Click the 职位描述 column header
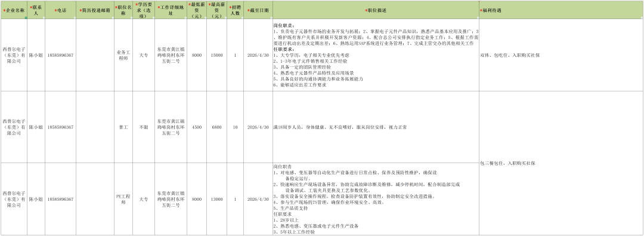This screenshot has height=236, width=644. 376,10
